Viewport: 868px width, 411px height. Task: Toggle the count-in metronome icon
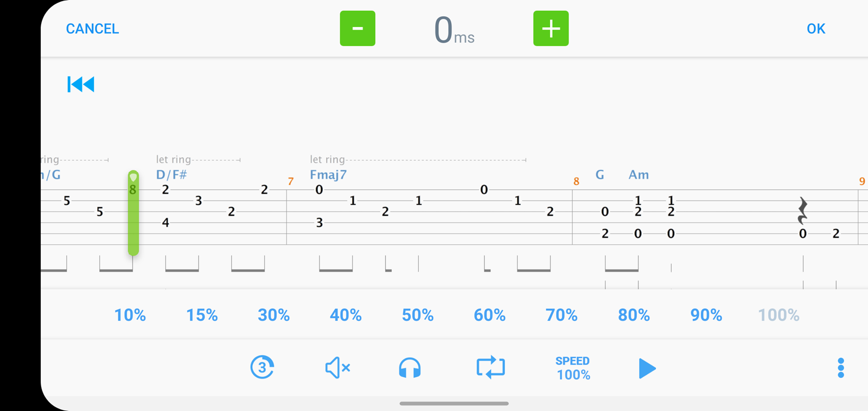(262, 368)
